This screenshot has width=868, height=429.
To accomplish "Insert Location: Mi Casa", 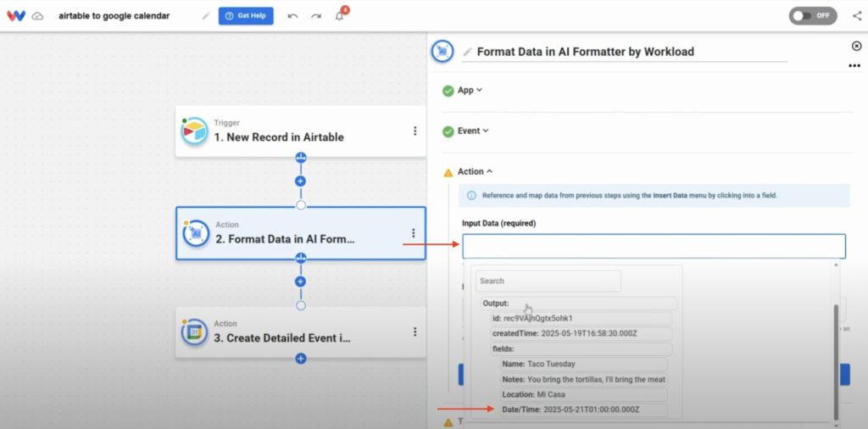I will click(x=583, y=395).
